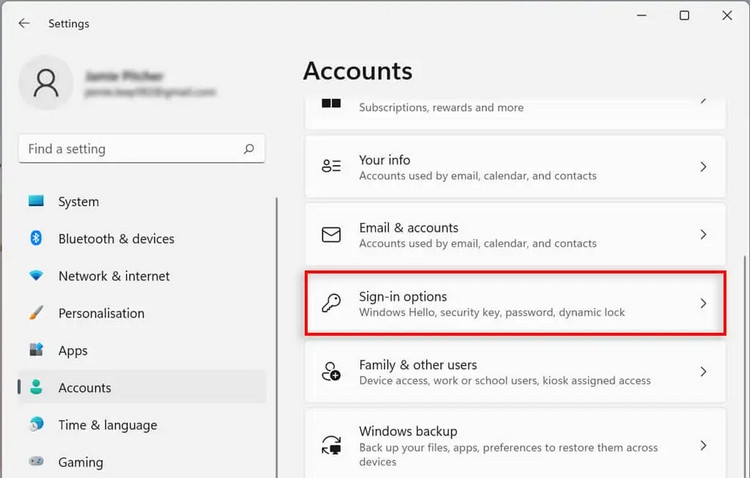The width and height of the screenshot is (750, 478).
Task: Click the Time & language globe icon
Action: click(37, 424)
